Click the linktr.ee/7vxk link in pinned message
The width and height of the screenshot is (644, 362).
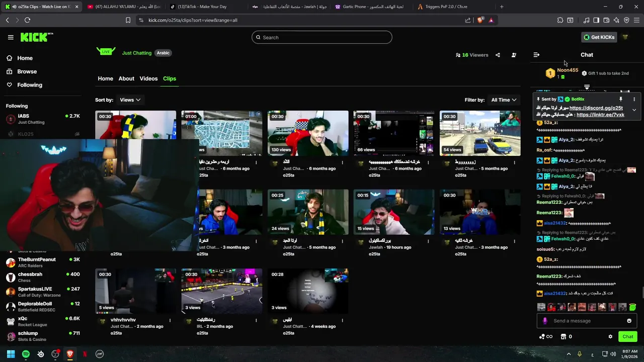(x=600, y=115)
